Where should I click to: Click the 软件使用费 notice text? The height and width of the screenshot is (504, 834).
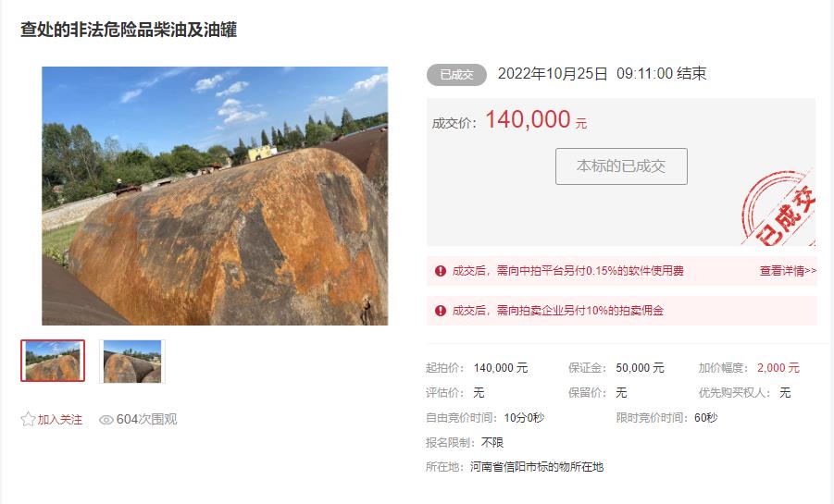568,271
